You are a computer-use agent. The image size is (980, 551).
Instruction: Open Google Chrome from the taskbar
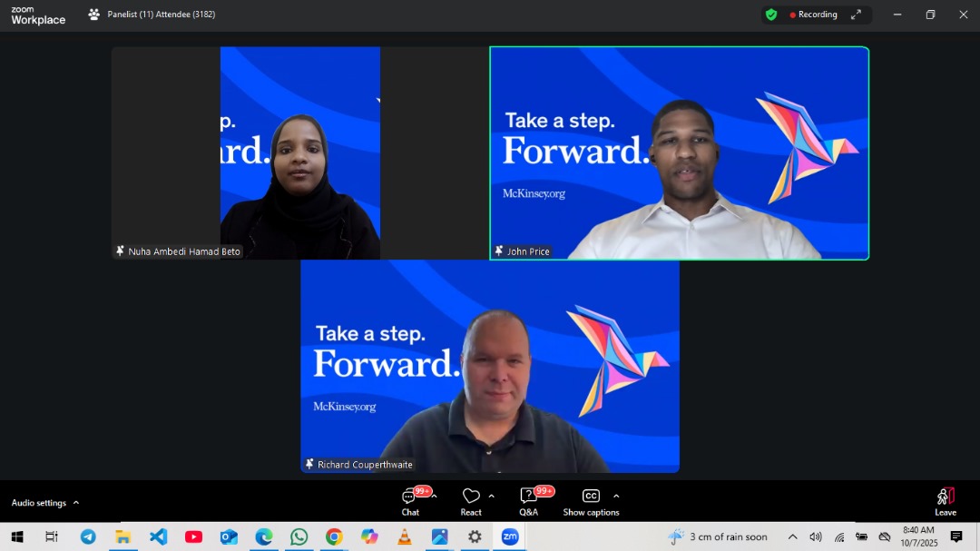[334, 536]
